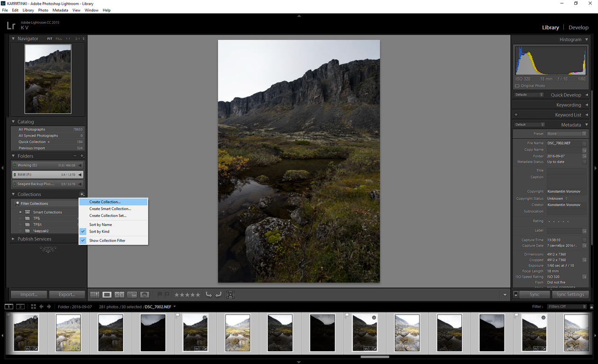Click the filmstrip horizontal scrollbar
The width and height of the screenshot is (598, 364).
click(375, 357)
